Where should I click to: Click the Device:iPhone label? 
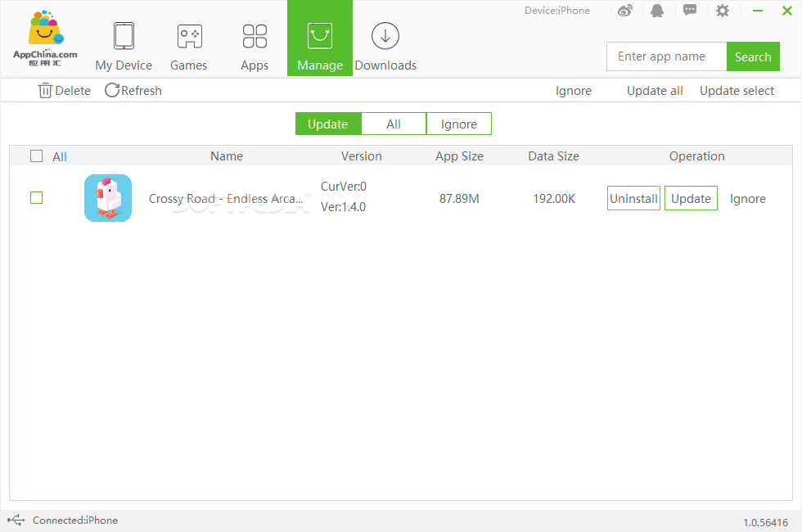557,10
